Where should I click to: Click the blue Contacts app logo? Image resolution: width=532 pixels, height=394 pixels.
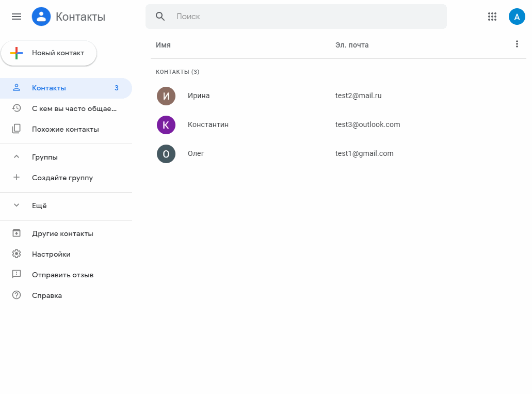click(41, 17)
